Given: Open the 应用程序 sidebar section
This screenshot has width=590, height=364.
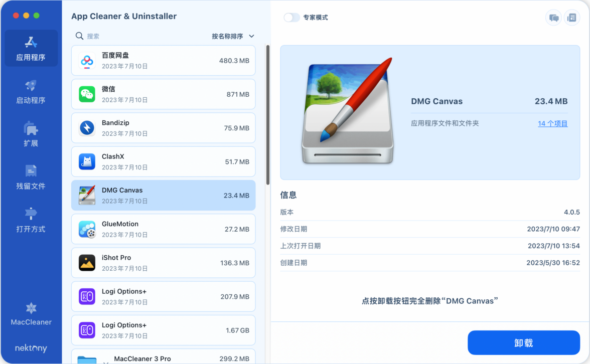Looking at the screenshot, I should click(x=31, y=49).
